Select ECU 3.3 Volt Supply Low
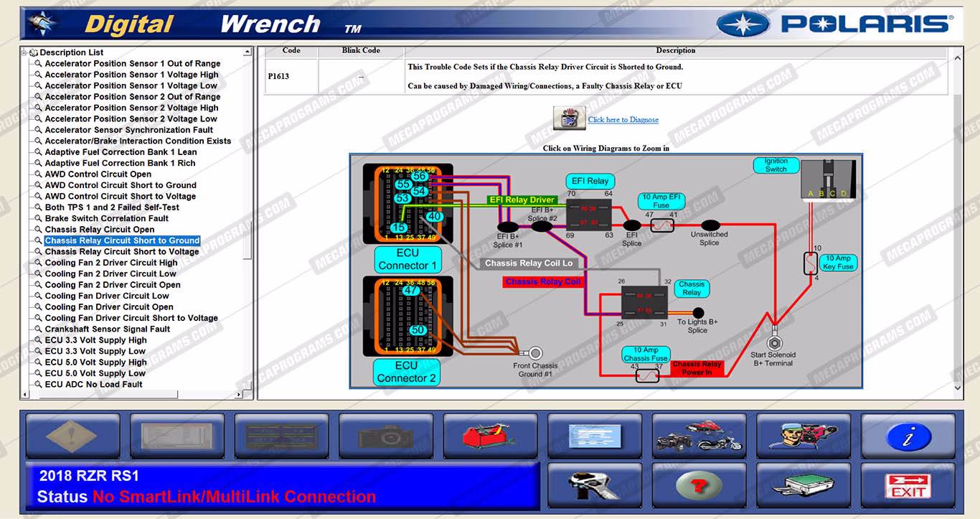The height and width of the screenshot is (519, 980). pyautogui.click(x=95, y=351)
